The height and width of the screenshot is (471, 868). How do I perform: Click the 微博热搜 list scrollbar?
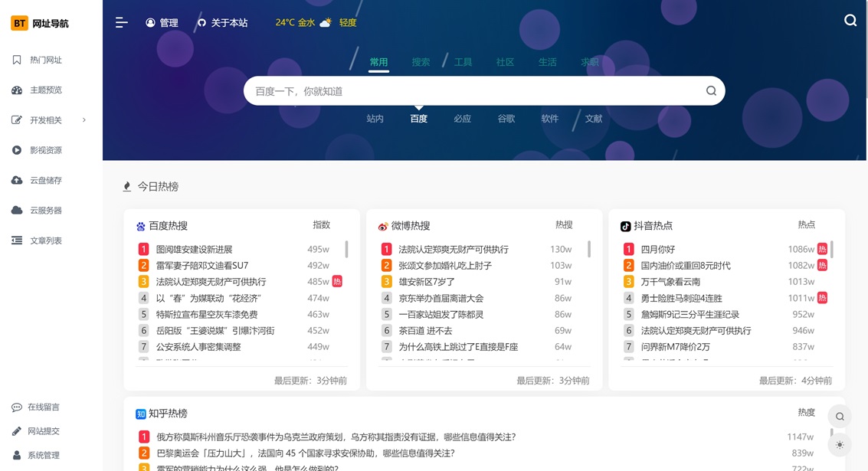589,249
